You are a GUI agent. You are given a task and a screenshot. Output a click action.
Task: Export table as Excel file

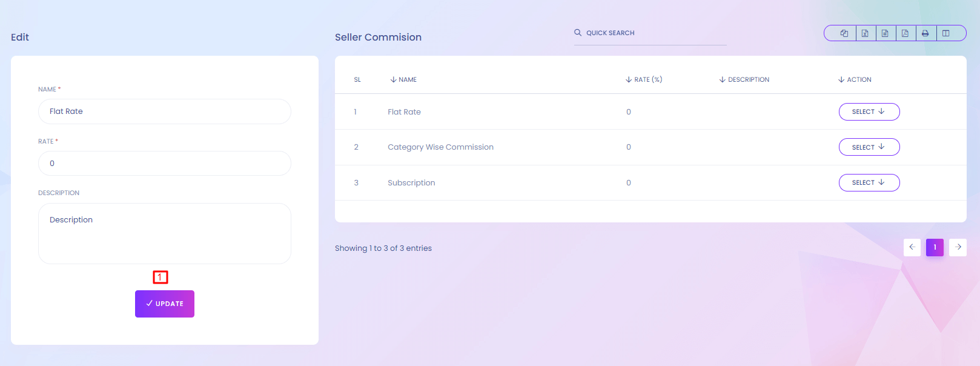(x=865, y=33)
